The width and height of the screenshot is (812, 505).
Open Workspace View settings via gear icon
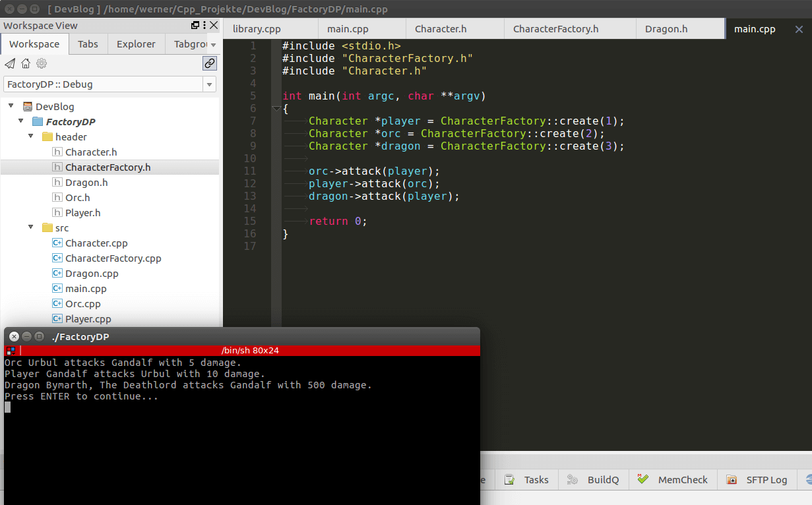click(41, 63)
